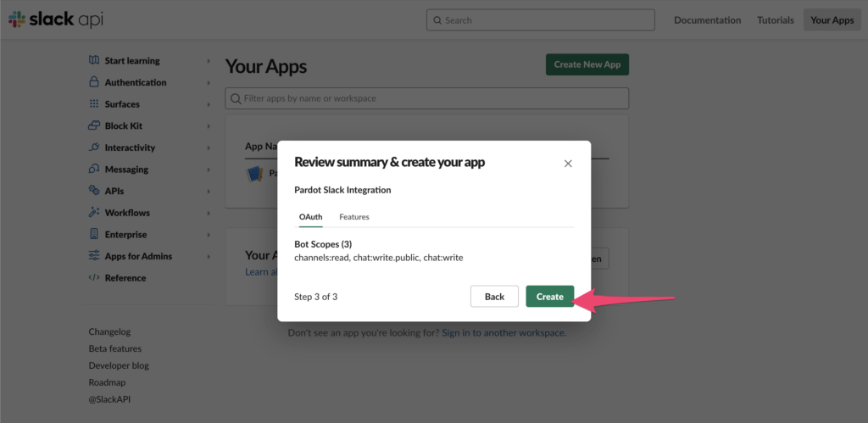Image resolution: width=868 pixels, height=423 pixels.
Task: Click the Surfaces grid icon
Action: 94,104
